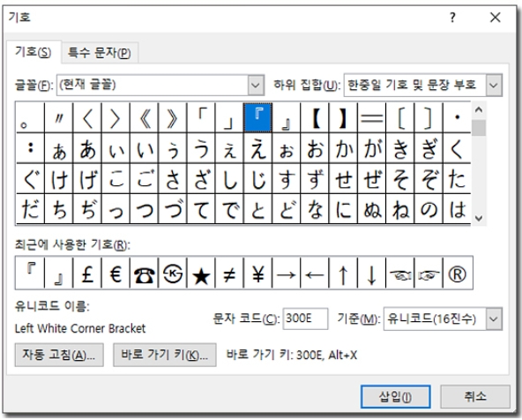Select the hiragana の character in grid

pyautogui.click(x=429, y=209)
